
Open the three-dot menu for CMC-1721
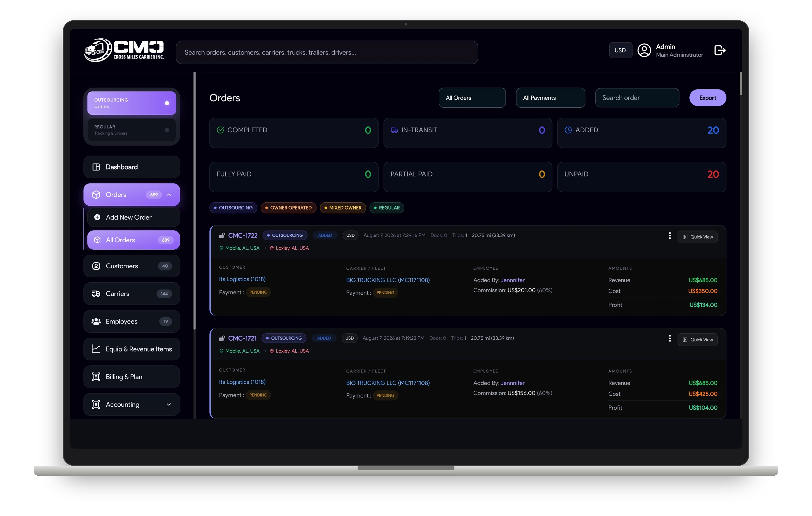670,338
